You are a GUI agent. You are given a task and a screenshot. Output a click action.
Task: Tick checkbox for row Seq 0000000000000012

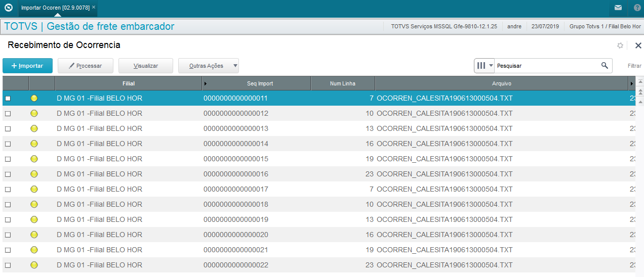click(x=8, y=113)
